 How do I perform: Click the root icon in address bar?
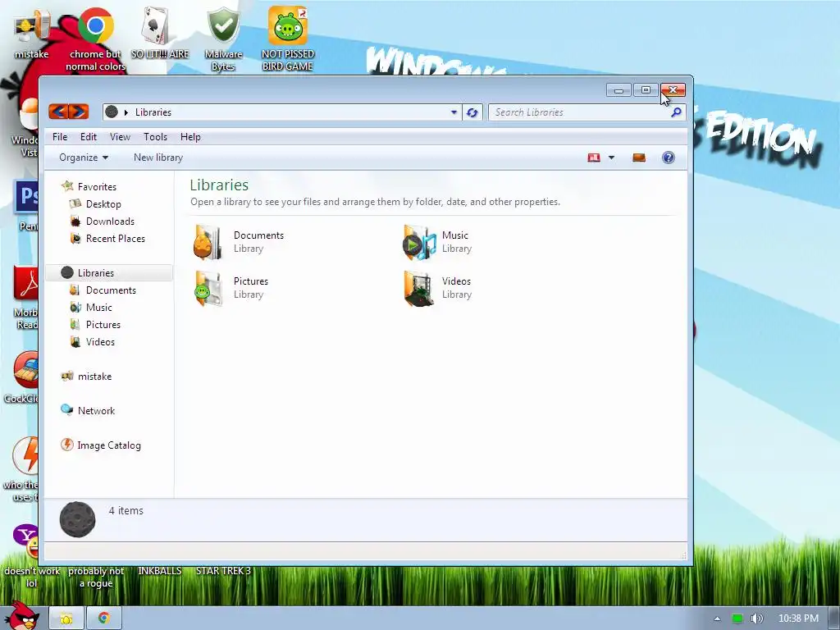click(112, 112)
